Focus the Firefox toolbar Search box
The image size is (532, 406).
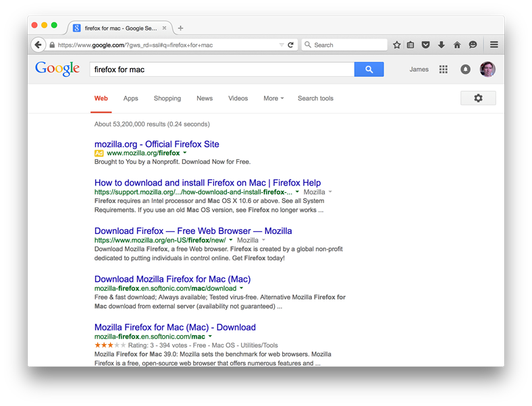(x=344, y=45)
